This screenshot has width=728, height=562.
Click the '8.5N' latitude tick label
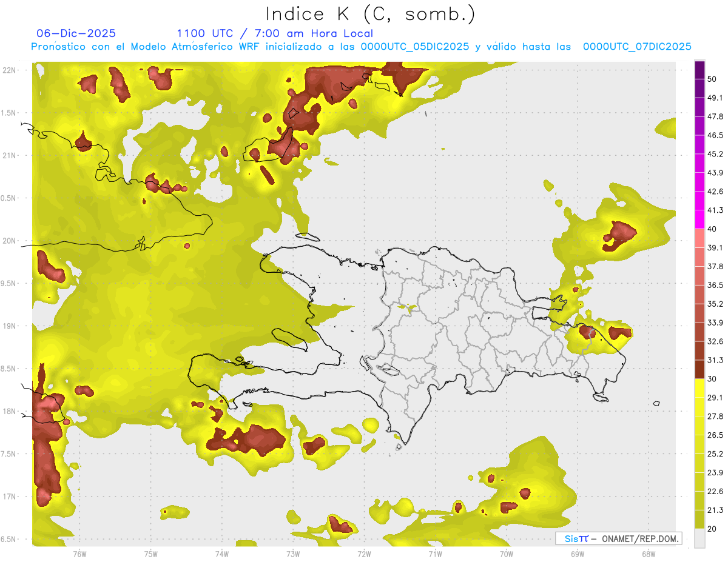tap(9, 369)
